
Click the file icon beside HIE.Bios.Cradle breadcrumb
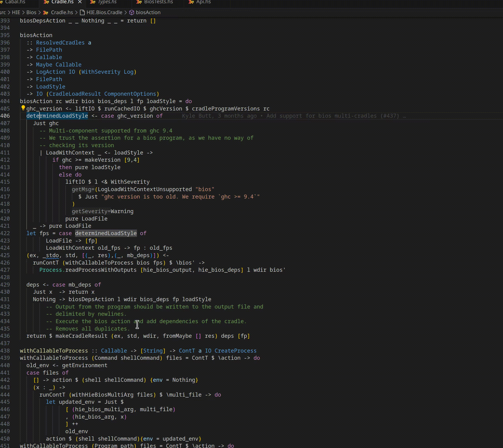(x=82, y=12)
